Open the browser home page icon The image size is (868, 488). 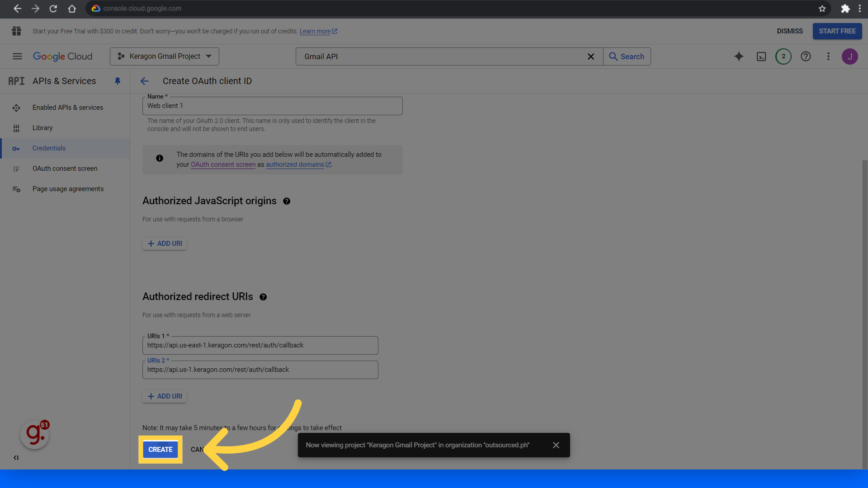[x=72, y=9]
